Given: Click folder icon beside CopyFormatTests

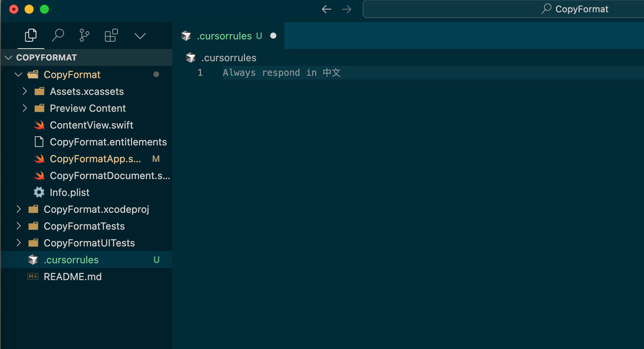Looking at the screenshot, I should point(33,226).
